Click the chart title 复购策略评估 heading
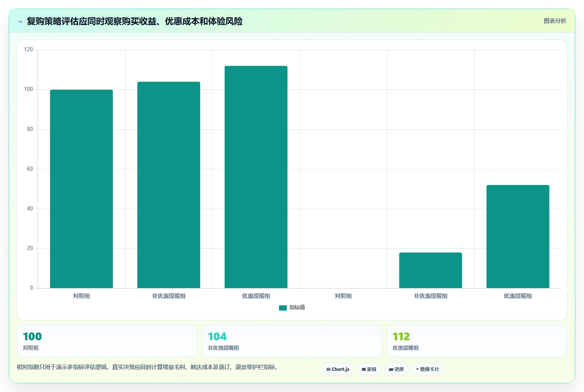The width and height of the screenshot is (584, 392). [x=135, y=21]
